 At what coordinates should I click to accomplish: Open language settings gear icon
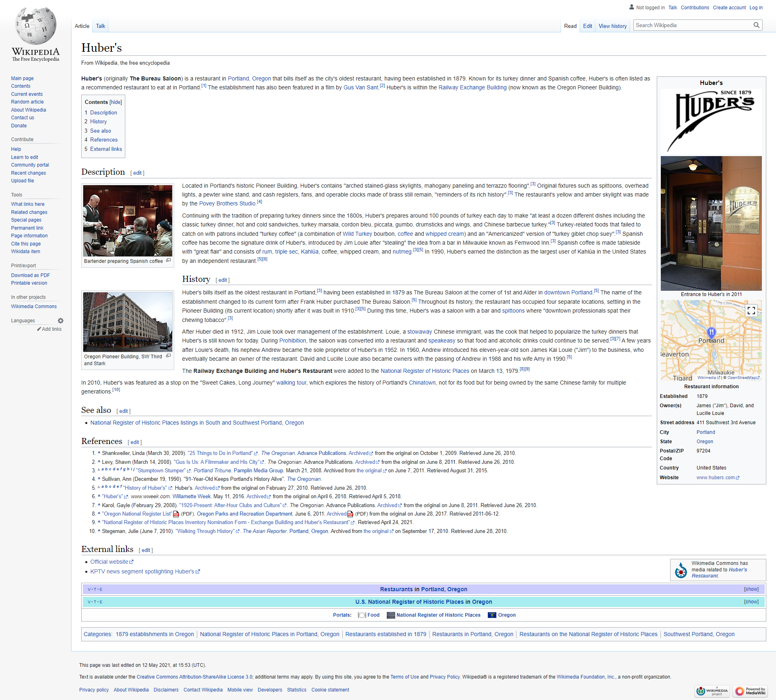click(x=61, y=321)
